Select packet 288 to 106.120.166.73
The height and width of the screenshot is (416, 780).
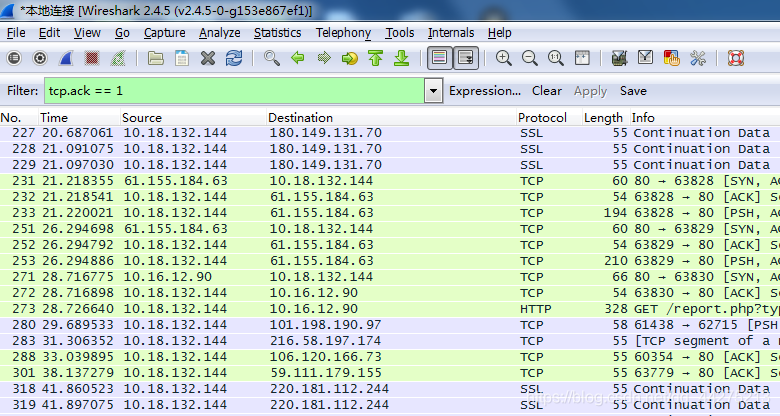pos(390,357)
